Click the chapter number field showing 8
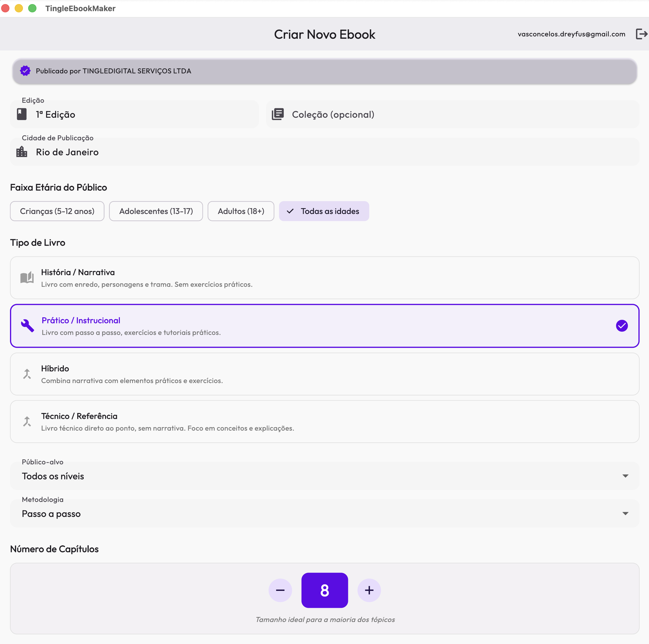The image size is (649, 644). point(324,590)
